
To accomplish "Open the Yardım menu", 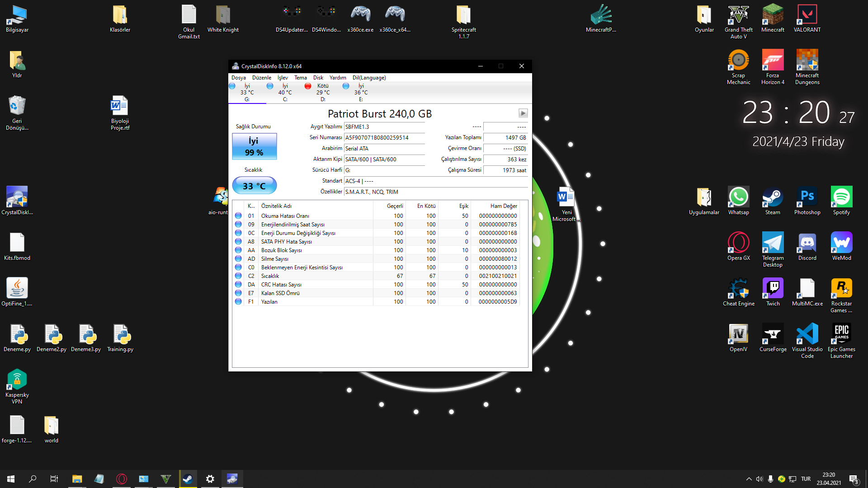I will click(x=338, y=78).
